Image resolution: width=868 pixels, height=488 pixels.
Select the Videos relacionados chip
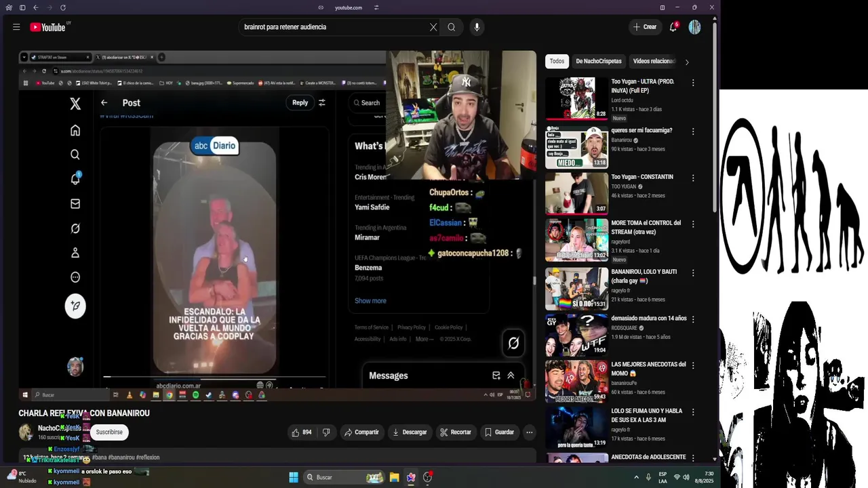click(x=654, y=61)
